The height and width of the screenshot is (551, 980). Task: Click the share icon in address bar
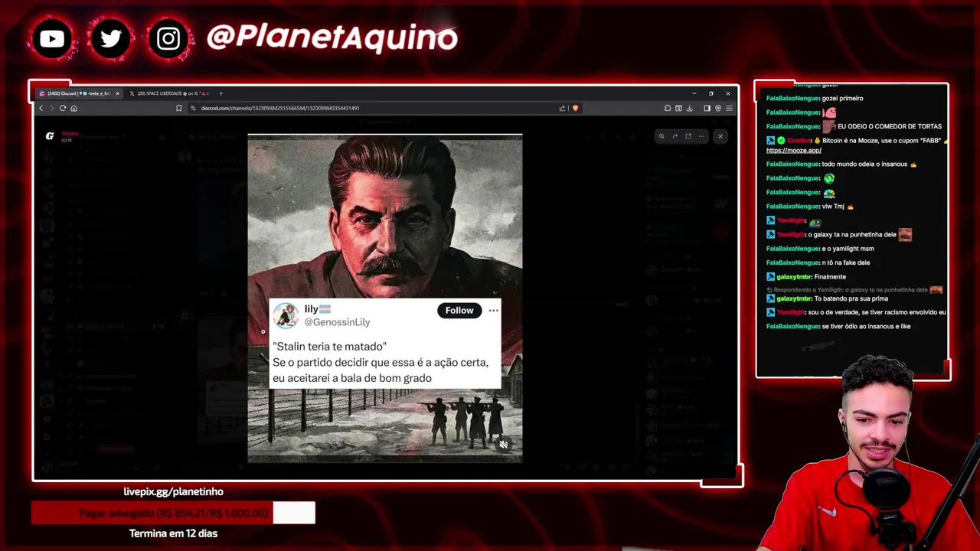[x=562, y=108]
